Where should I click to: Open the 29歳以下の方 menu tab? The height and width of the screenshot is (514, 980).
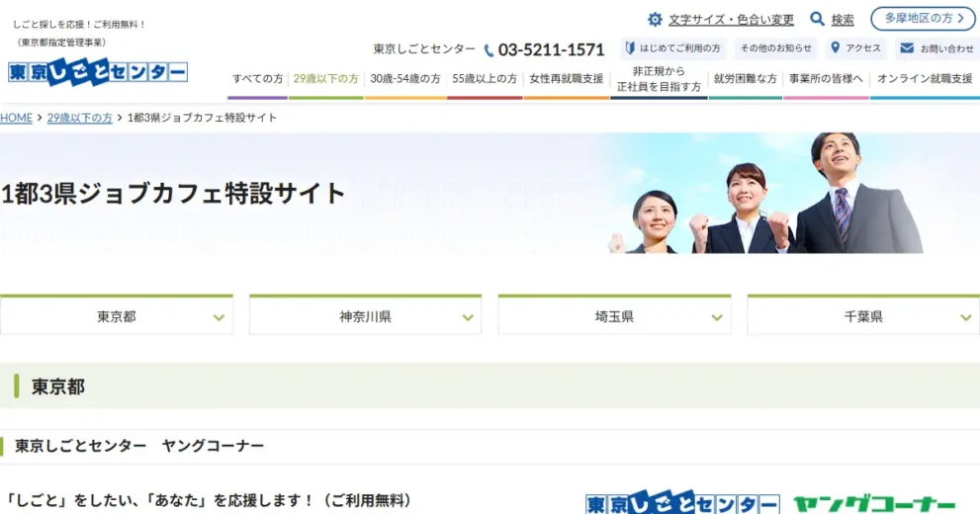click(x=325, y=79)
